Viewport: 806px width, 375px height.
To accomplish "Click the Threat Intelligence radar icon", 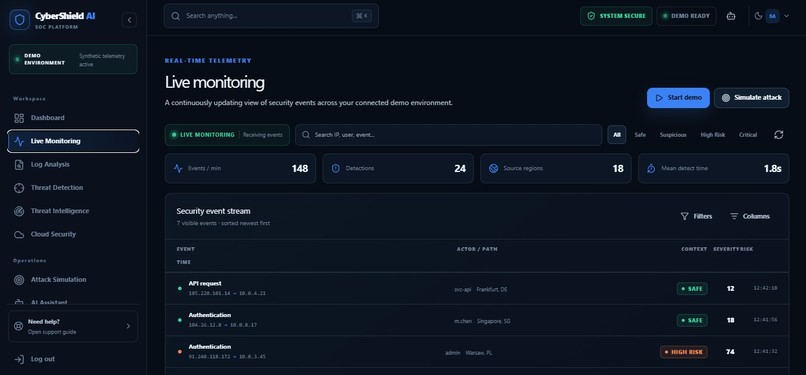I will coord(19,211).
